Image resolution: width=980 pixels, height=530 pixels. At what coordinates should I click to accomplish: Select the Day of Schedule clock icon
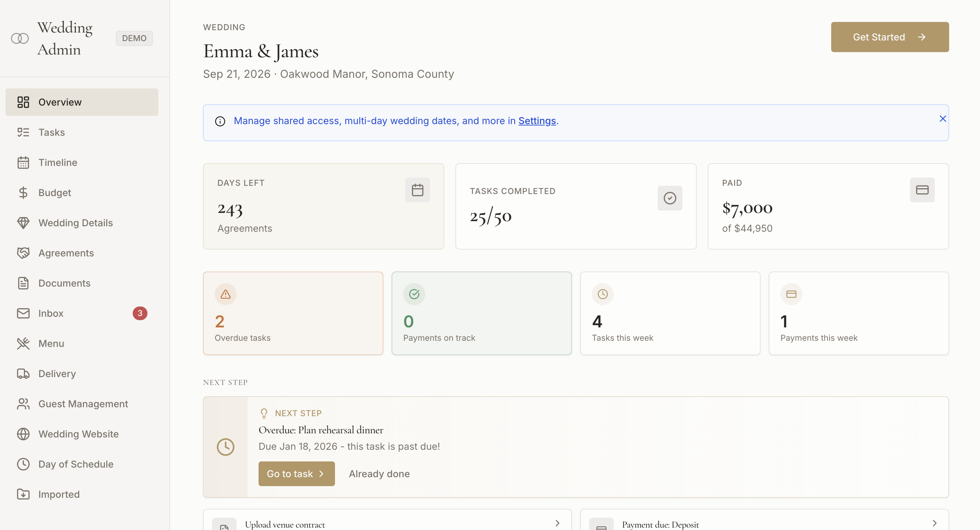pyautogui.click(x=23, y=464)
